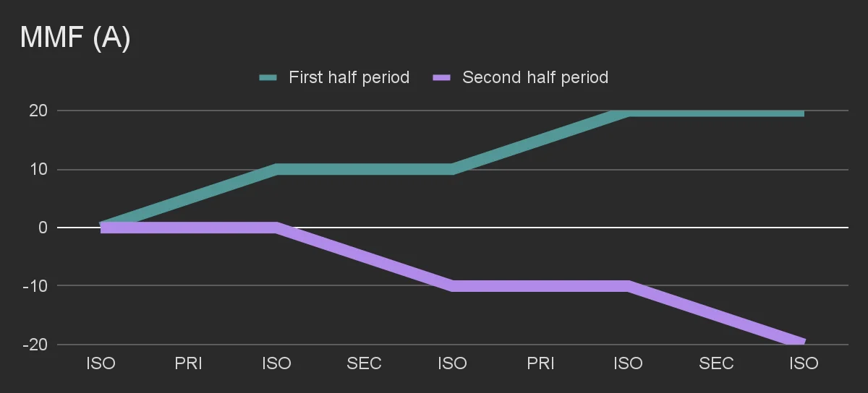
Task: Click the rightmost ISO x-axis label
Action: (x=804, y=363)
